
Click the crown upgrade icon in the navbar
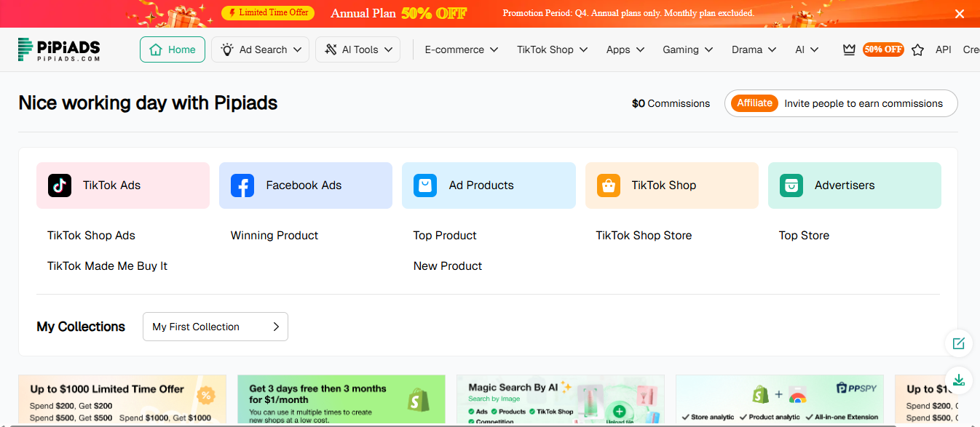(x=849, y=49)
